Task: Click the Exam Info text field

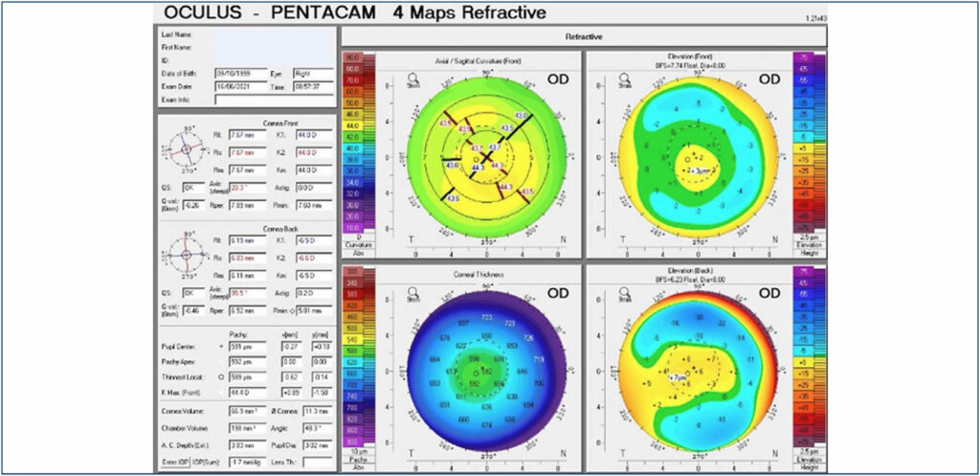Action: (274, 99)
